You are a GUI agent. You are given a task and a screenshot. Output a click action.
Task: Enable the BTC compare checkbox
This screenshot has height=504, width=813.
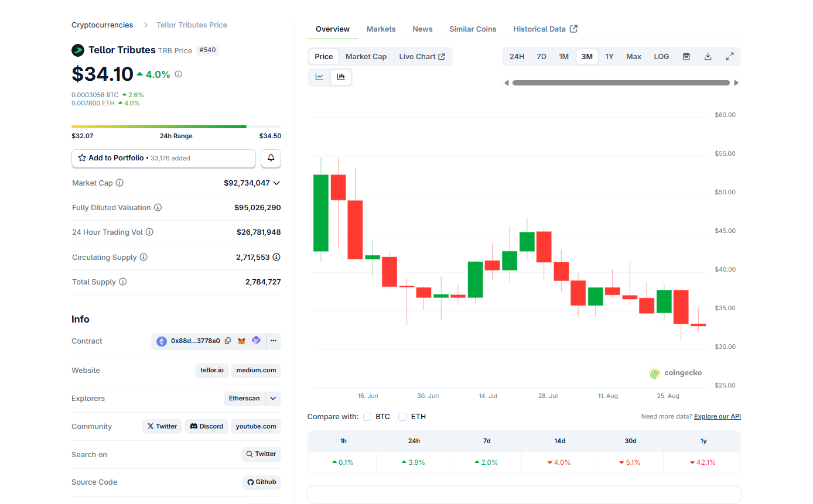367,417
